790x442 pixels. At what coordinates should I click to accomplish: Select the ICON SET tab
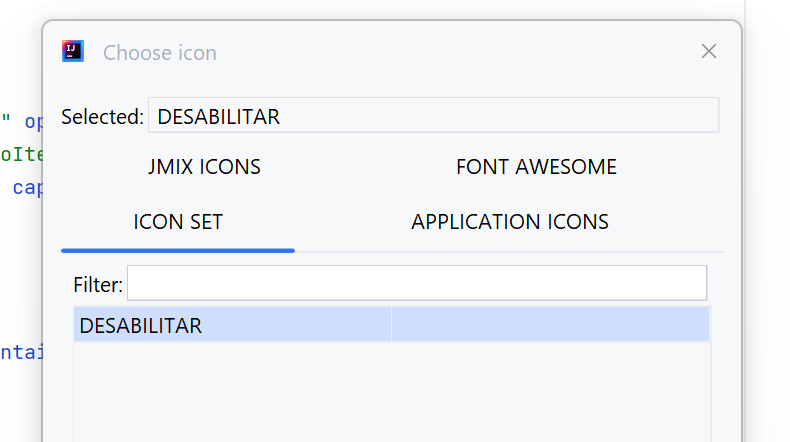point(178,222)
